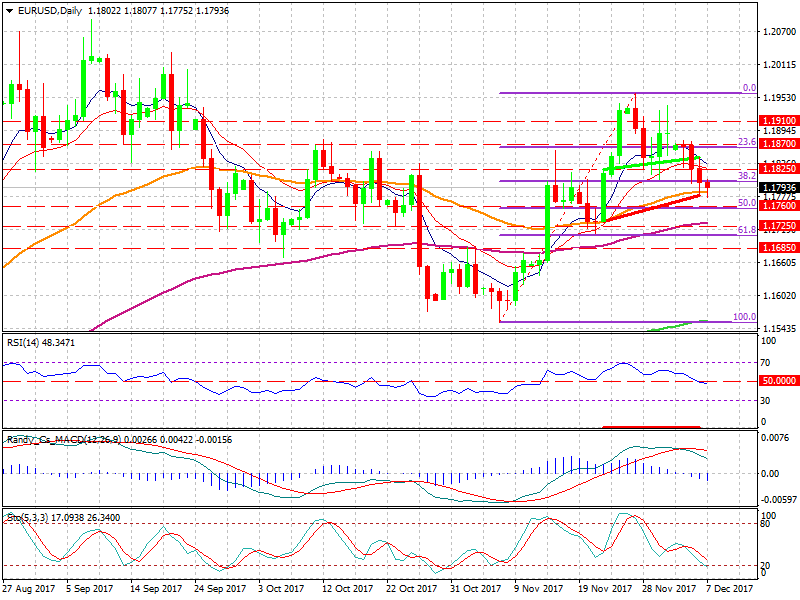Screen dimensions: 800x600
Task: Select the Fibonacci 23.6 level label
Action: (x=747, y=142)
